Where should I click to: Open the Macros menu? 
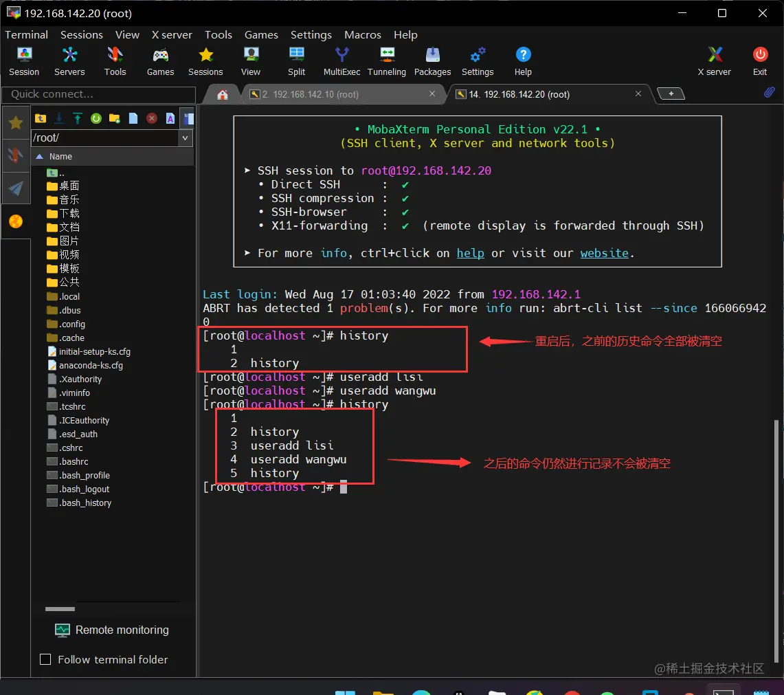(x=362, y=35)
